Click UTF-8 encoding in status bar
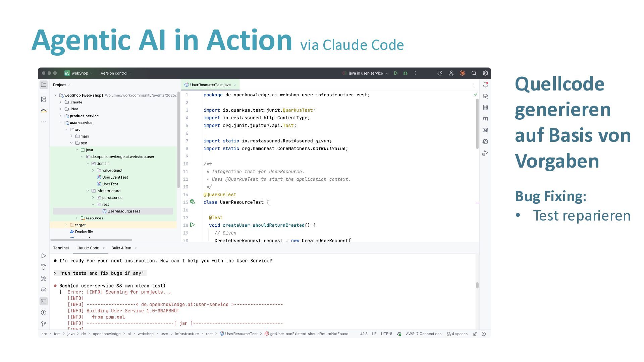Image resolution: width=644 pixels, height=362 pixels. point(386,334)
